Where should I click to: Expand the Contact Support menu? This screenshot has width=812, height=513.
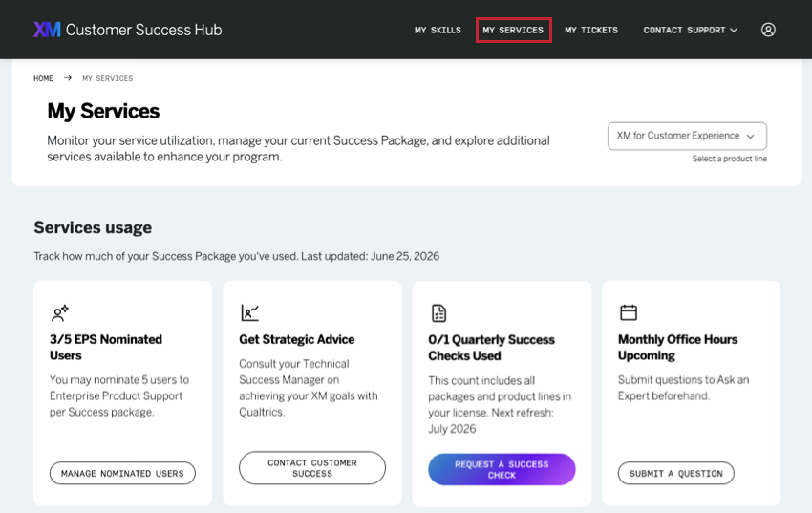(x=690, y=30)
